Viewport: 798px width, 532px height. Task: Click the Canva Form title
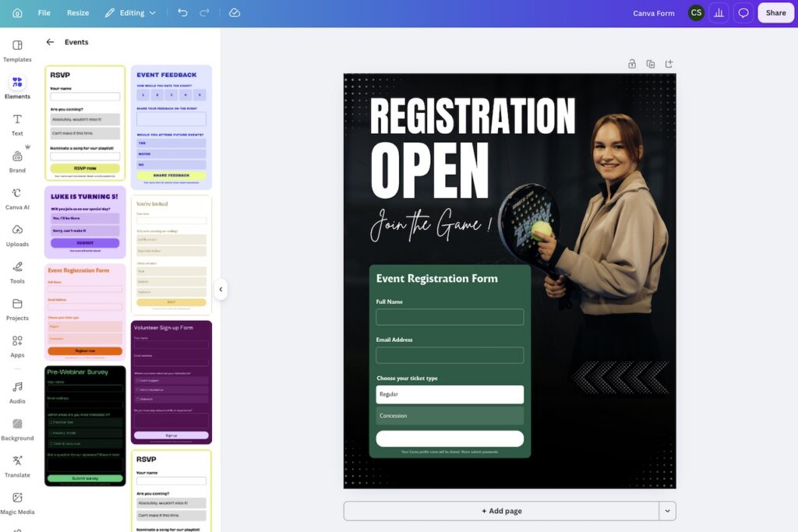click(654, 13)
